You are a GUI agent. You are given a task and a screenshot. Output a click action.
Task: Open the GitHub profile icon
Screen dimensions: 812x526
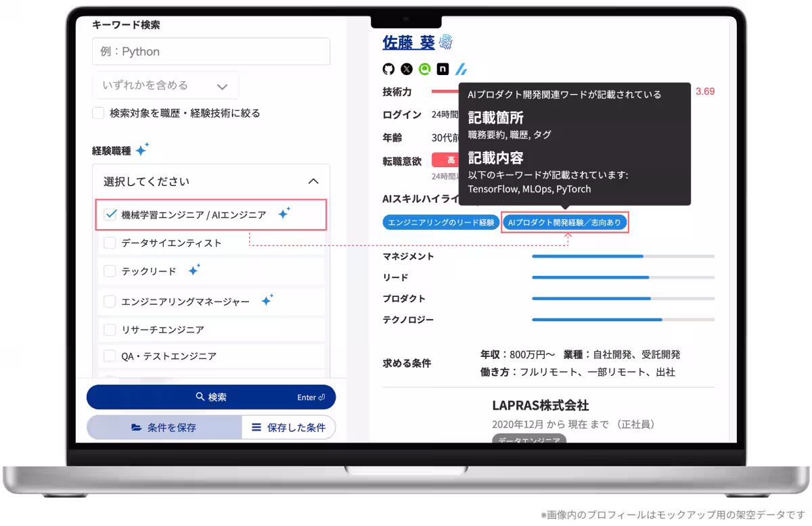coord(388,68)
